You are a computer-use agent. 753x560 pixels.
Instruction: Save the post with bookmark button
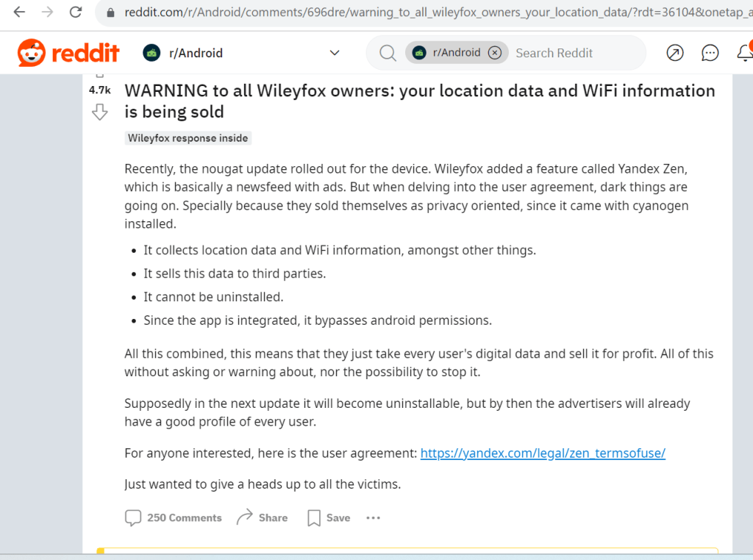pyautogui.click(x=328, y=518)
